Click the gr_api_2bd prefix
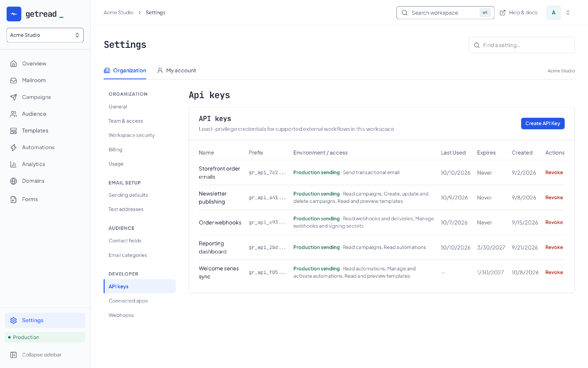The height and width of the screenshot is (368, 588). click(x=267, y=247)
